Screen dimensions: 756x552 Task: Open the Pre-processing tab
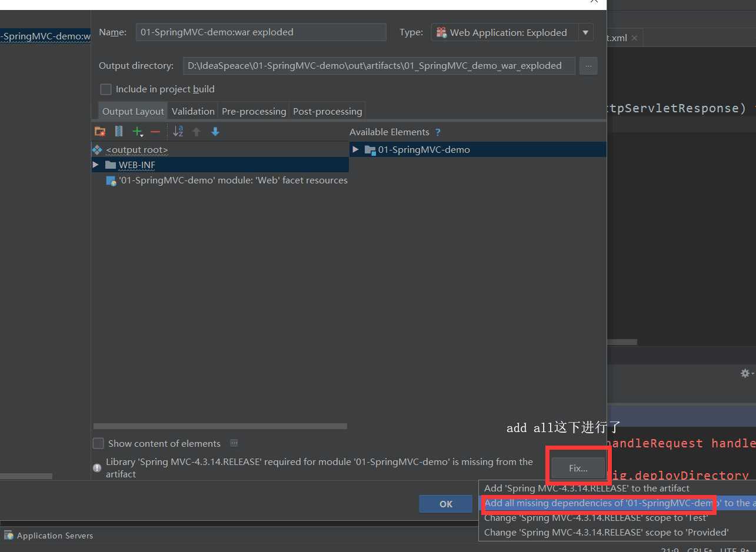point(254,111)
